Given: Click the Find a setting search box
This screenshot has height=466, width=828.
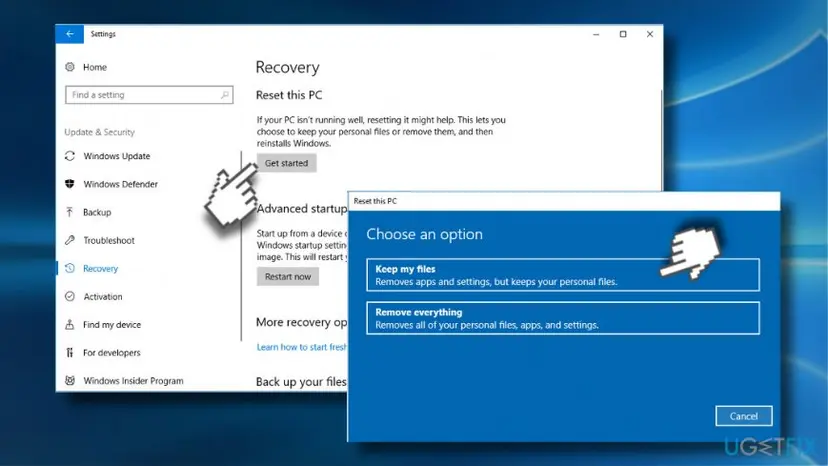Looking at the screenshot, I should point(149,95).
